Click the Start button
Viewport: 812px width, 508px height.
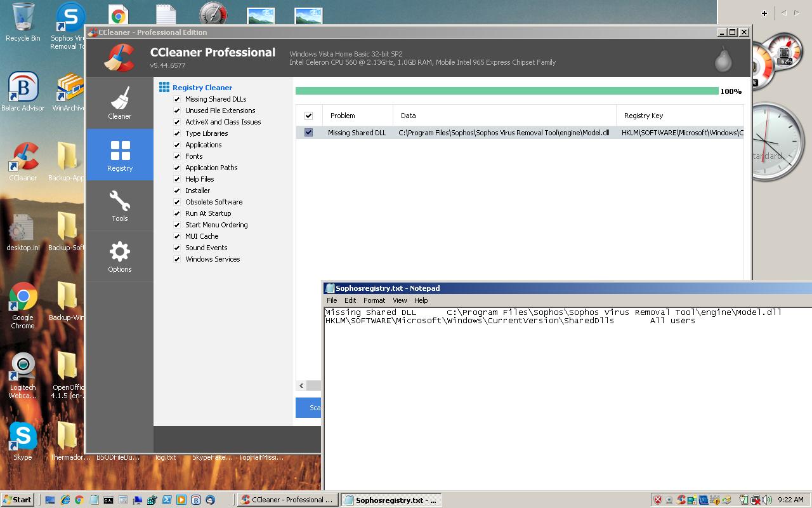[18, 500]
